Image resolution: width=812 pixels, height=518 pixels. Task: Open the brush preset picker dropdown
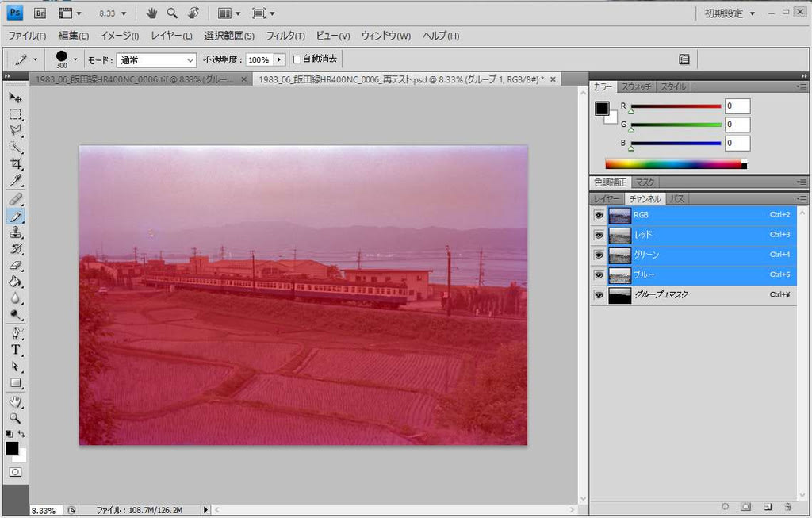[x=75, y=59]
